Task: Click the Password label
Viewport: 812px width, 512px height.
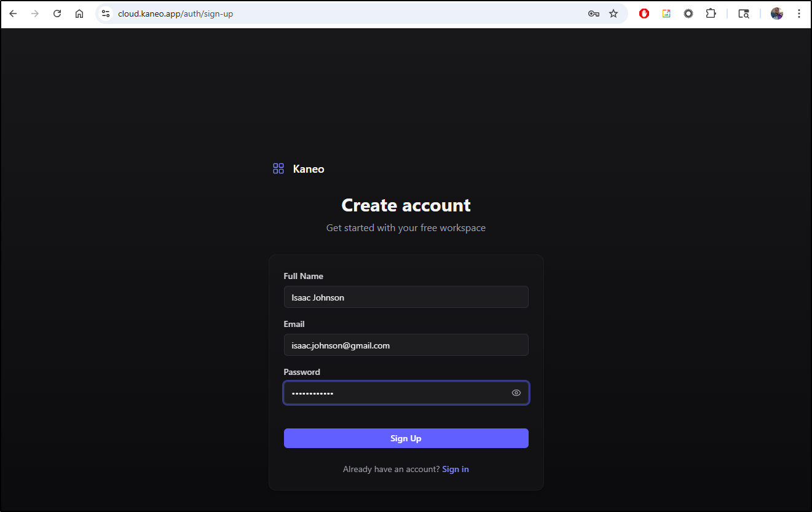Action: pos(302,372)
